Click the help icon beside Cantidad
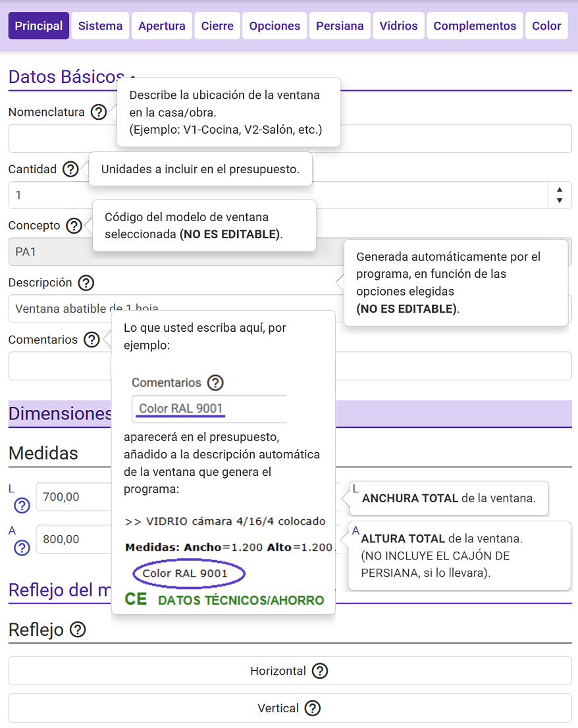578x728 pixels. [x=70, y=169]
